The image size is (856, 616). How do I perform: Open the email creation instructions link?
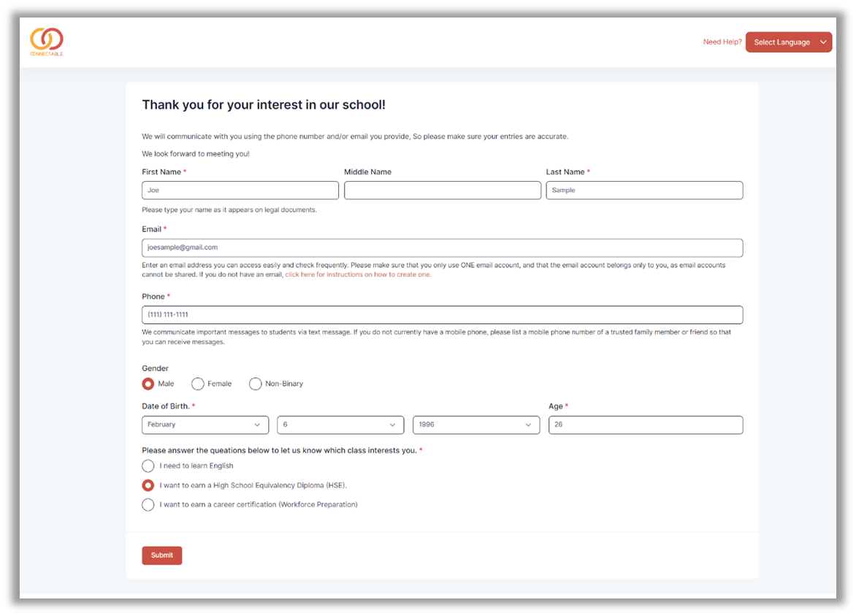[x=358, y=274]
